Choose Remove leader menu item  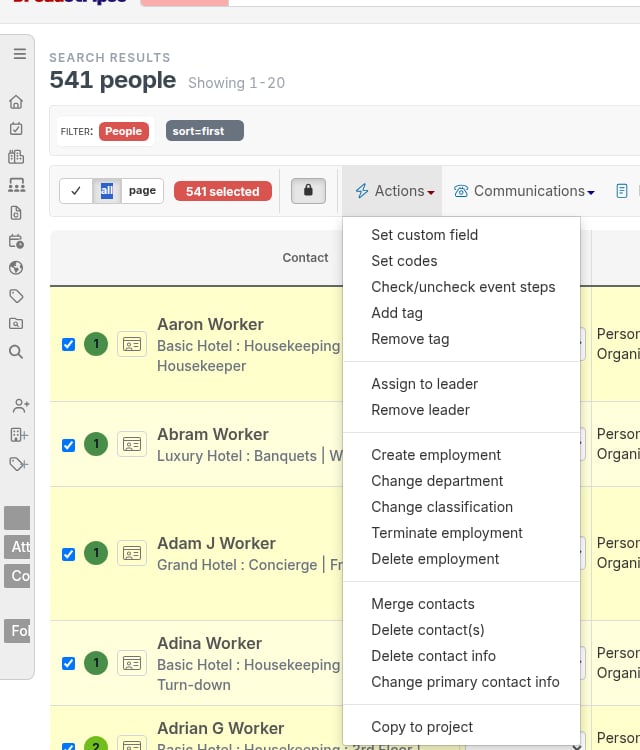(420, 410)
